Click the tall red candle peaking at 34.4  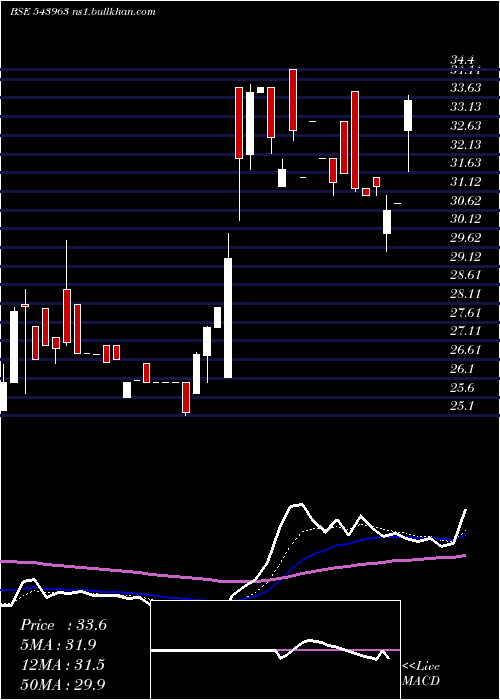pyautogui.click(x=293, y=100)
